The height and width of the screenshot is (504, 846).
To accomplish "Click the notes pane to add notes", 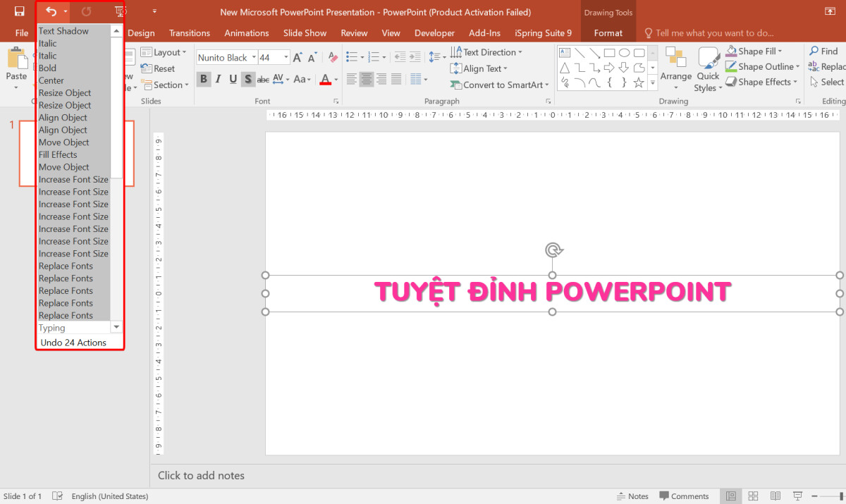I will (x=202, y=476).
